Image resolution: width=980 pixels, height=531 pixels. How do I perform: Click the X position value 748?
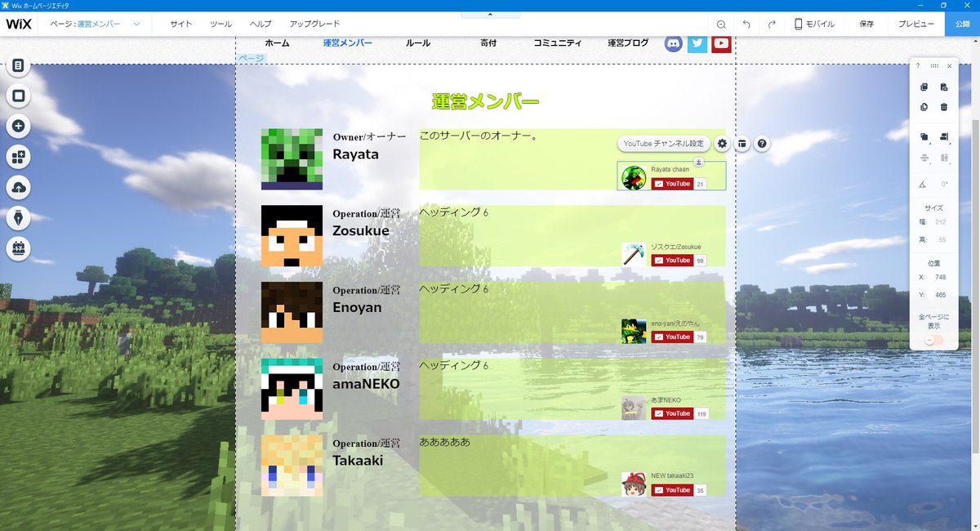[x=940, y=277]
